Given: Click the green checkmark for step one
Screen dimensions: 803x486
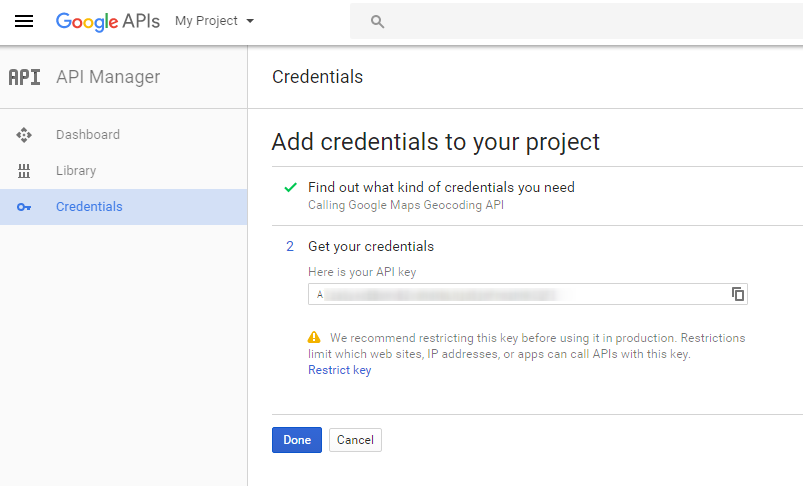Looking at the screenshot, I should pos(290,187).
